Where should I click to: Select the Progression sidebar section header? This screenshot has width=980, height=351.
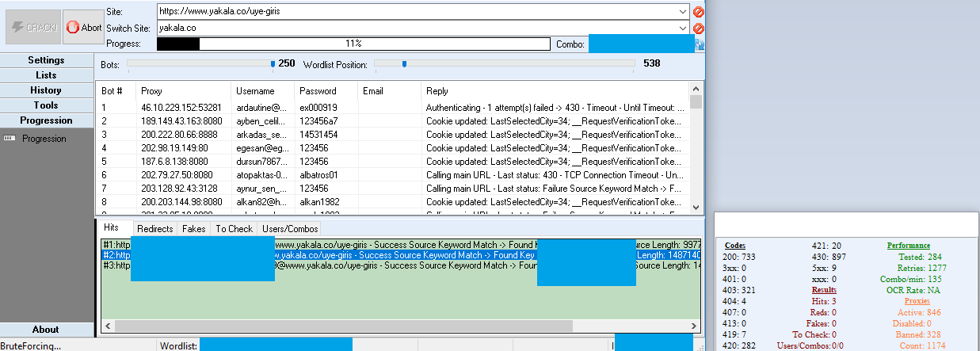click(46, 120)
